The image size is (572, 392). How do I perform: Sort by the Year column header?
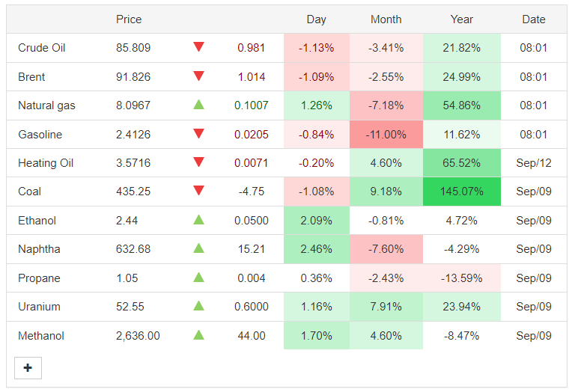pyautogui.click(x=461, y=19)
